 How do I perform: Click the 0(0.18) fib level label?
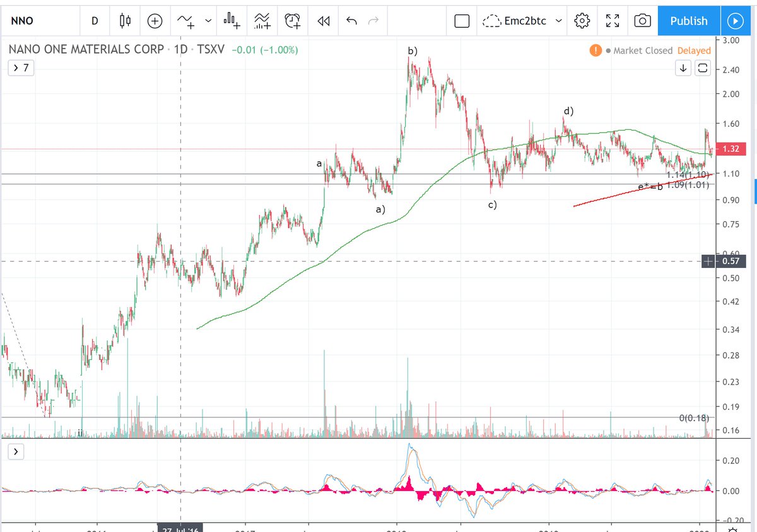[694, 418]
